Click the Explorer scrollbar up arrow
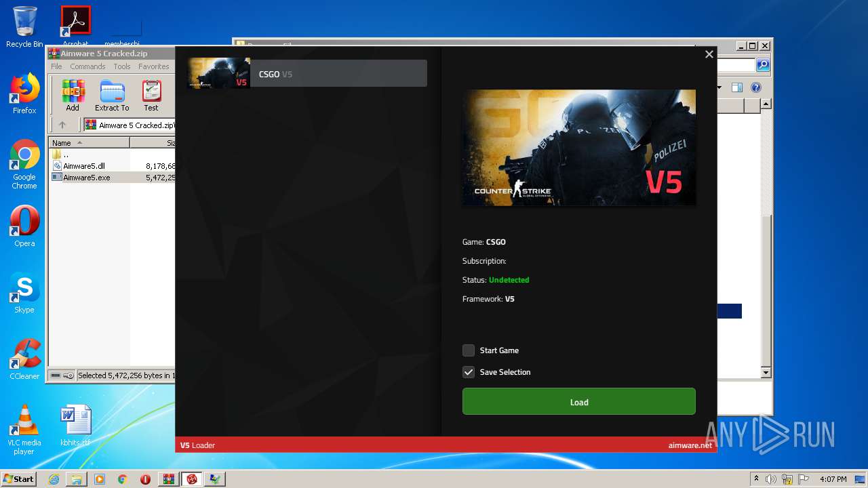 coord(766,104)
